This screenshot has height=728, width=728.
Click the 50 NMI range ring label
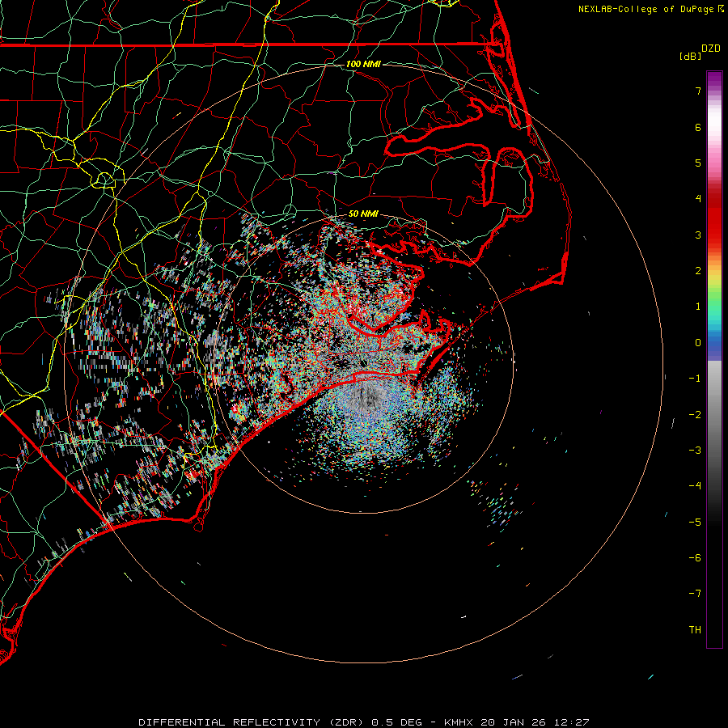(x=363, y=214)
